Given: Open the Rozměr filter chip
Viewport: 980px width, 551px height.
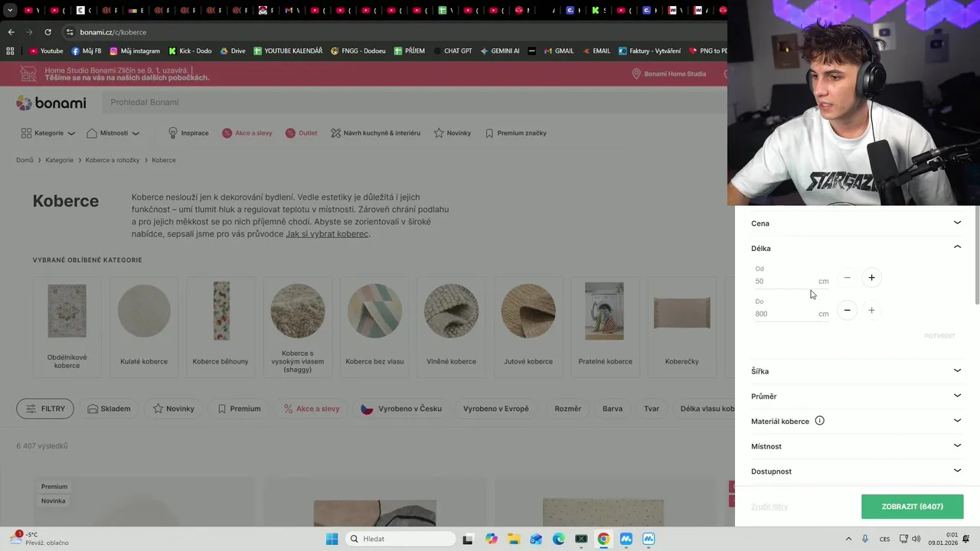Looking at the screenshot, I should (x=568, y=409).
